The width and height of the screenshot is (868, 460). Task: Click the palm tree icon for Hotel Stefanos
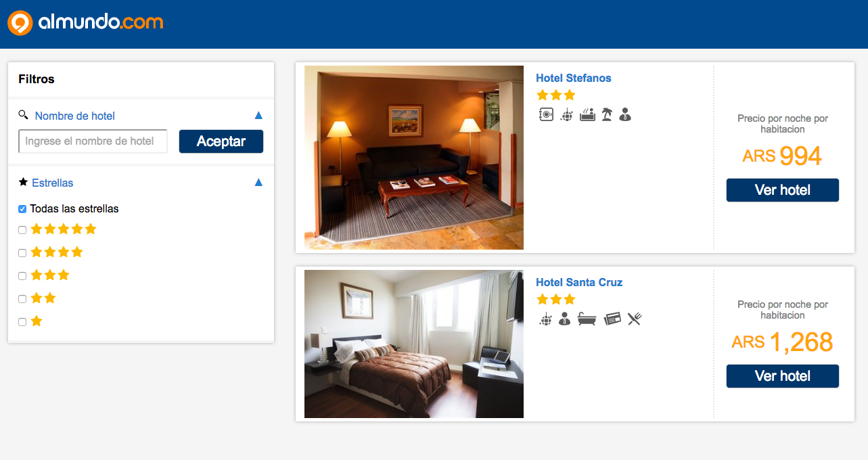coord(607,114)
